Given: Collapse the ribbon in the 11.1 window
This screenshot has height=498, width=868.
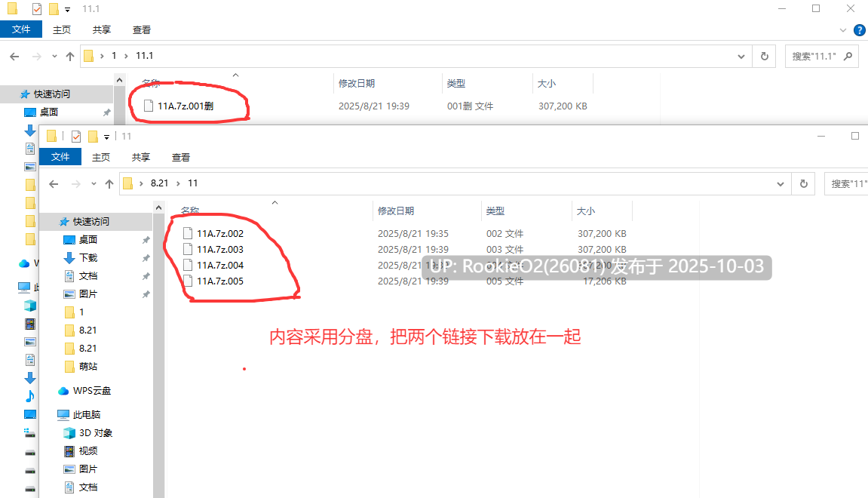Looking at the screenshot, I should [843, 30].
